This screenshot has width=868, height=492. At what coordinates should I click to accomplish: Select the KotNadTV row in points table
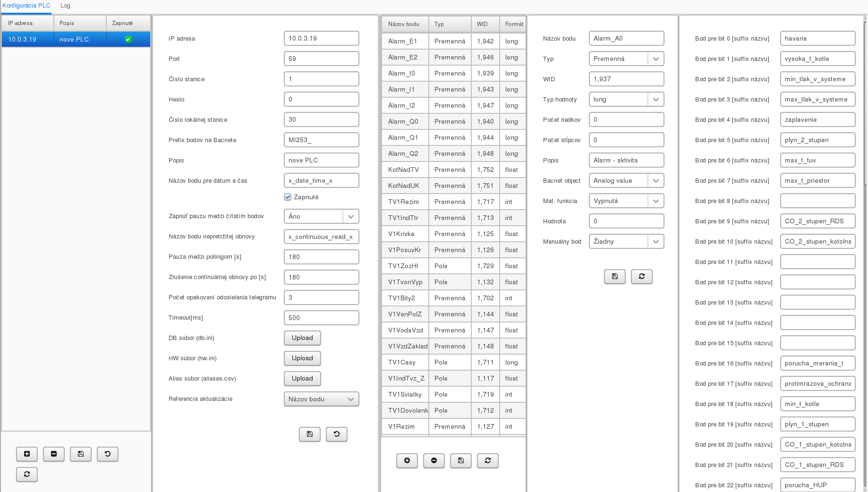tap(404, 170)
